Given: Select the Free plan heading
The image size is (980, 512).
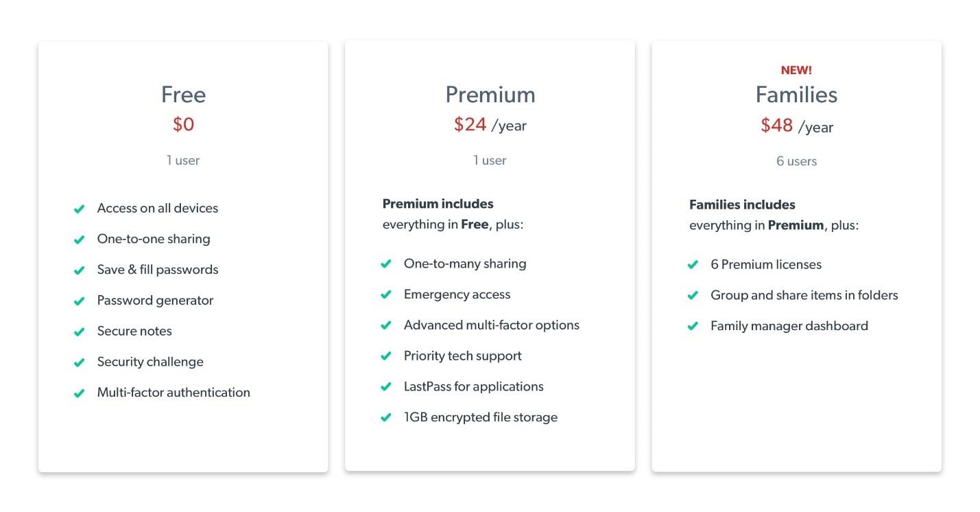Looking at the screenshot, I should tap(183, 95).
